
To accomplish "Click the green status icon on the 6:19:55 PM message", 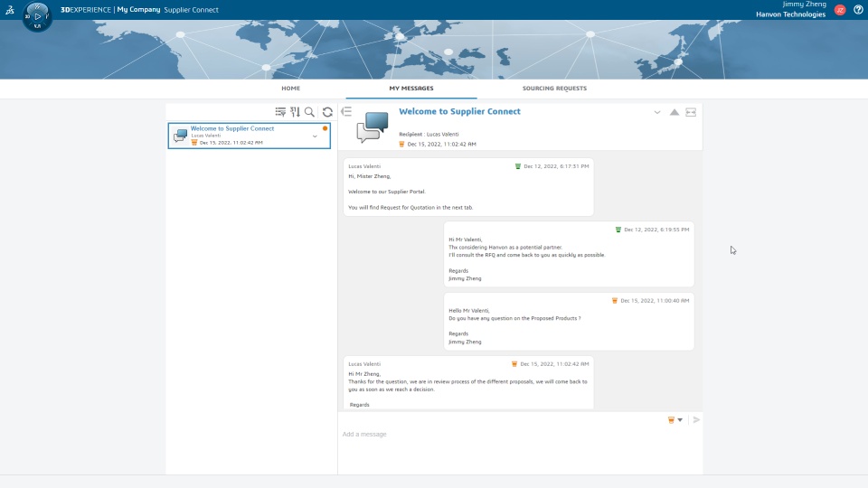I will [618, 230].
